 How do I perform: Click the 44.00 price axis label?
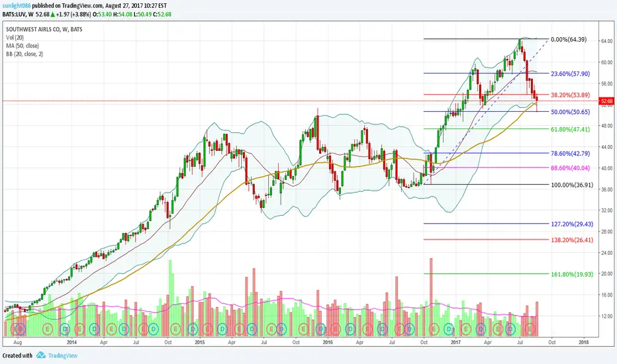click(x=606, y=147)
